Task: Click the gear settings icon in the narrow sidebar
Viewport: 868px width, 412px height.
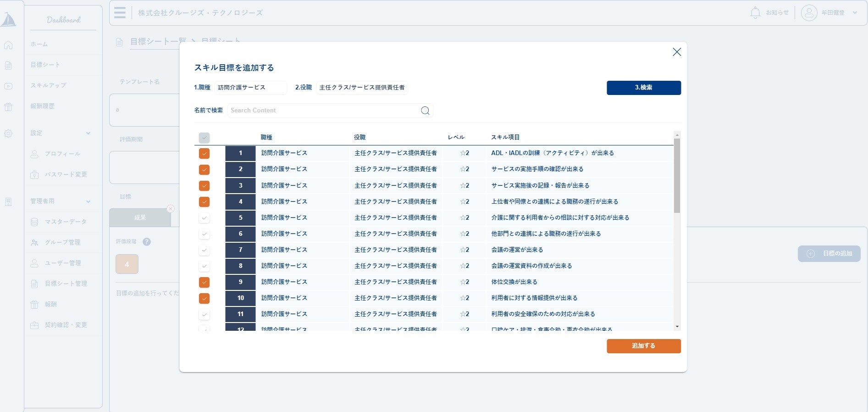Action: click(x=8, y=134)
